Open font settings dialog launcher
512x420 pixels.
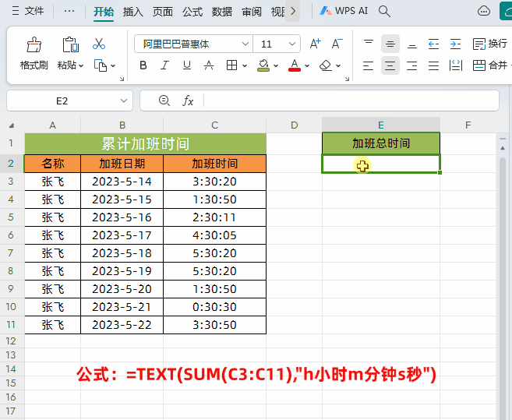click(347, 79)
